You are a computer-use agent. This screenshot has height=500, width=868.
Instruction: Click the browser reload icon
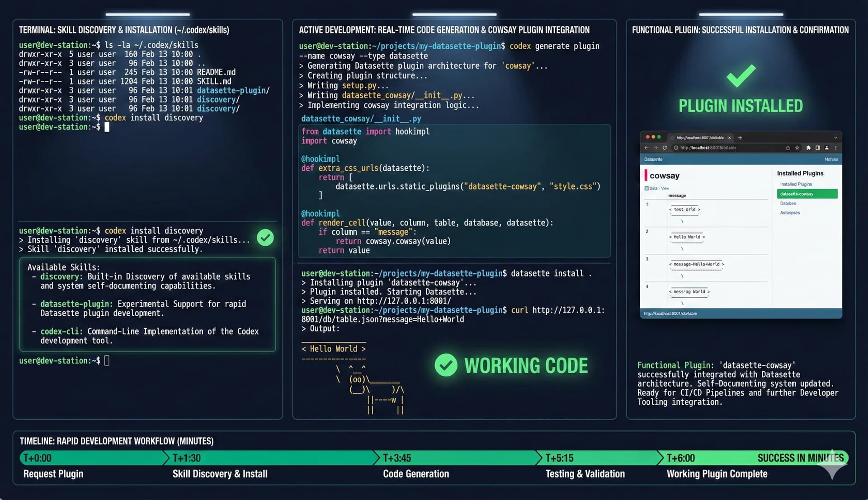click(665, 148)
